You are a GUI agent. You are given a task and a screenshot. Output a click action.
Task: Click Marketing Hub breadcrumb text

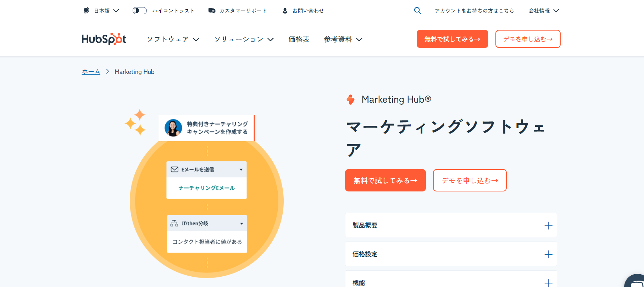point(134,72)
